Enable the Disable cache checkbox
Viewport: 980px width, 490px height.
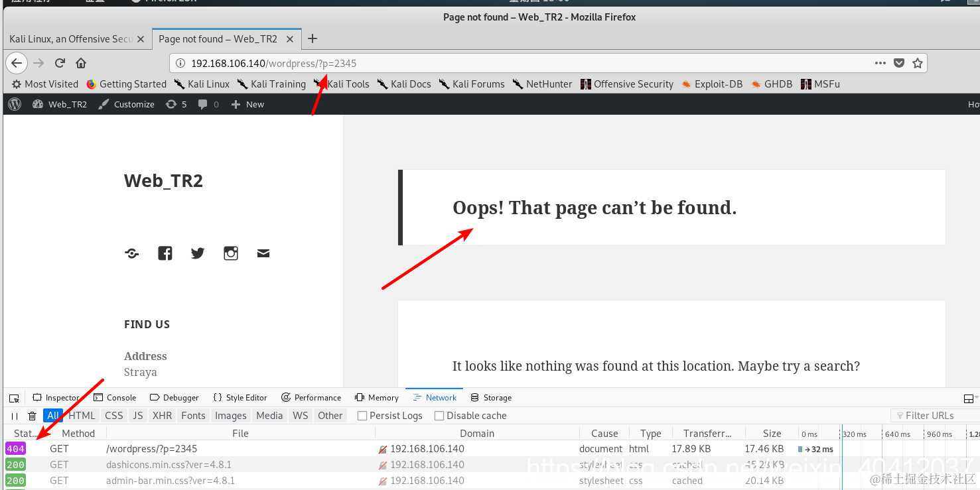coord(439,416)
